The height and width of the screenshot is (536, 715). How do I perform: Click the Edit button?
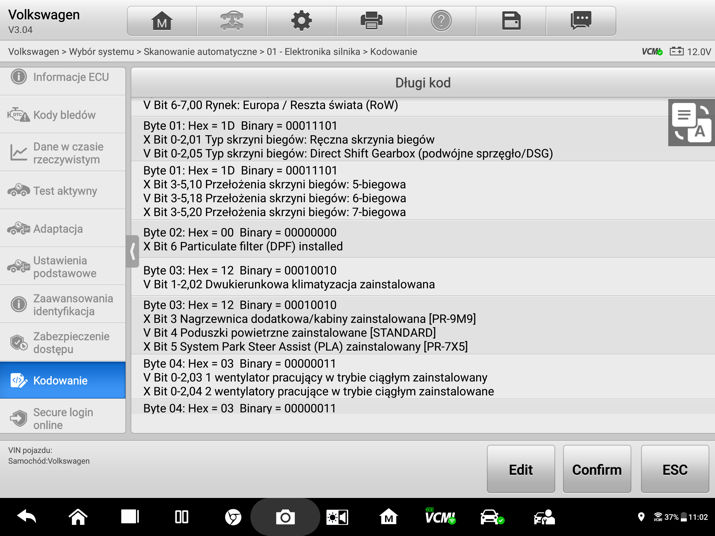pos(521,469)
